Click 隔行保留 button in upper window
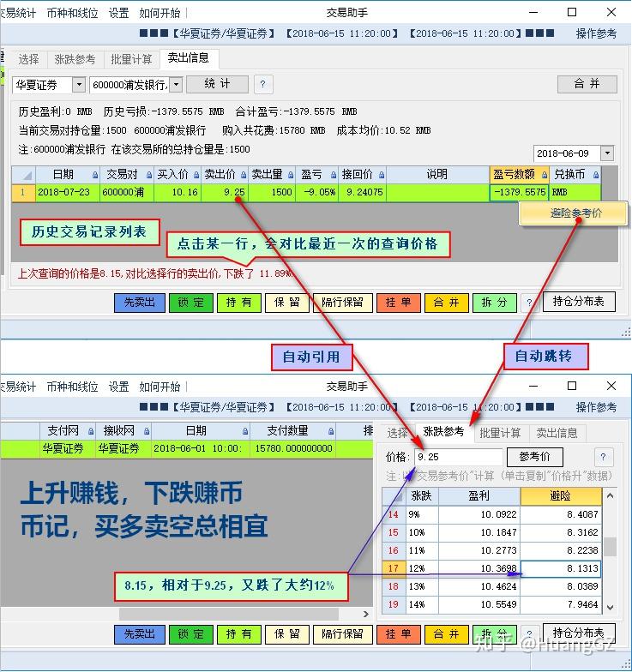 coord(343,303)
